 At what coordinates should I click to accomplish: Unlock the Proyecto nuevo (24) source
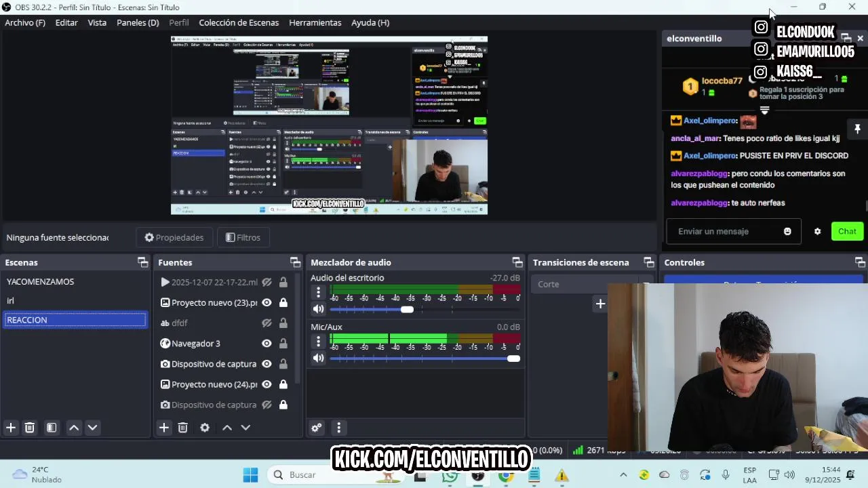(x=283, y=384)
